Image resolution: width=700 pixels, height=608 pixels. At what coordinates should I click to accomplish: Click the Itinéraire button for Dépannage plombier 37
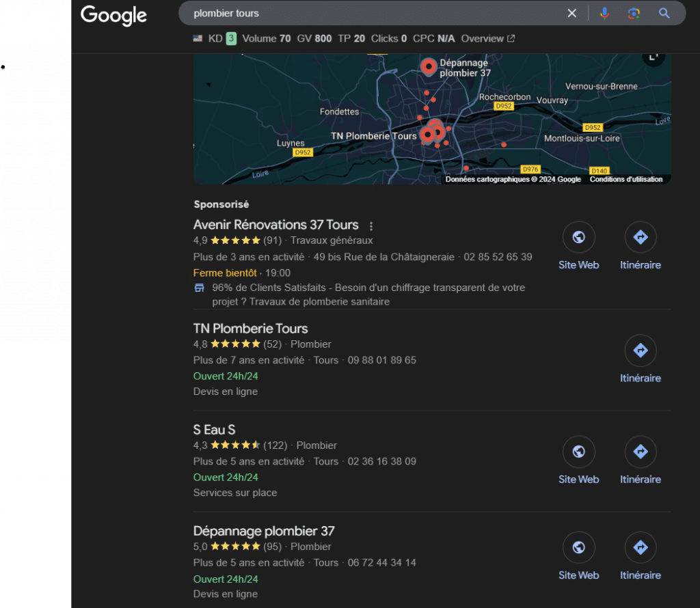click(x=640, y=547)
